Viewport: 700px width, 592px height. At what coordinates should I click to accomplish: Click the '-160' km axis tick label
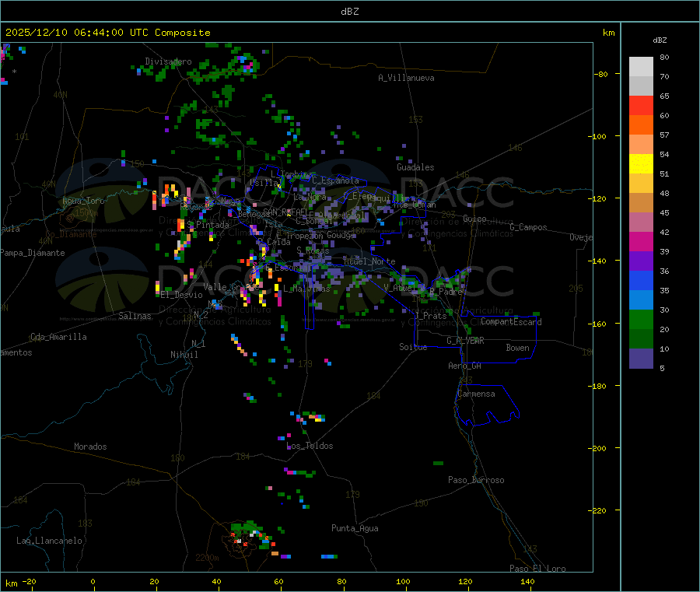[598, 324]
